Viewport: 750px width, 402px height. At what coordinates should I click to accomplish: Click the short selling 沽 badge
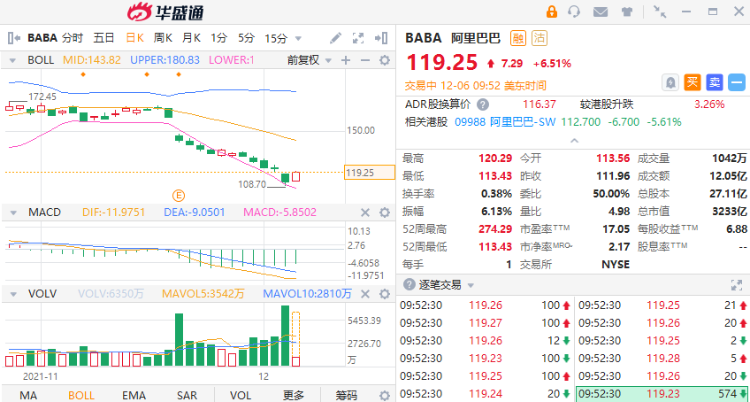coord(540,38)
